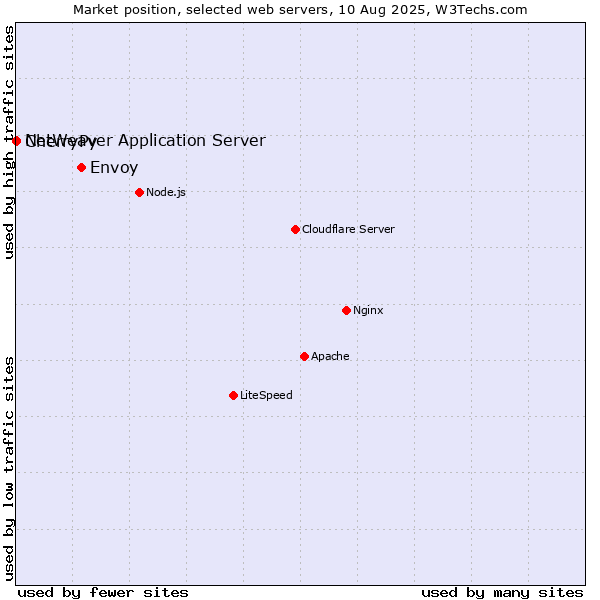Click the red data point on the left axis

coord(16,141)
